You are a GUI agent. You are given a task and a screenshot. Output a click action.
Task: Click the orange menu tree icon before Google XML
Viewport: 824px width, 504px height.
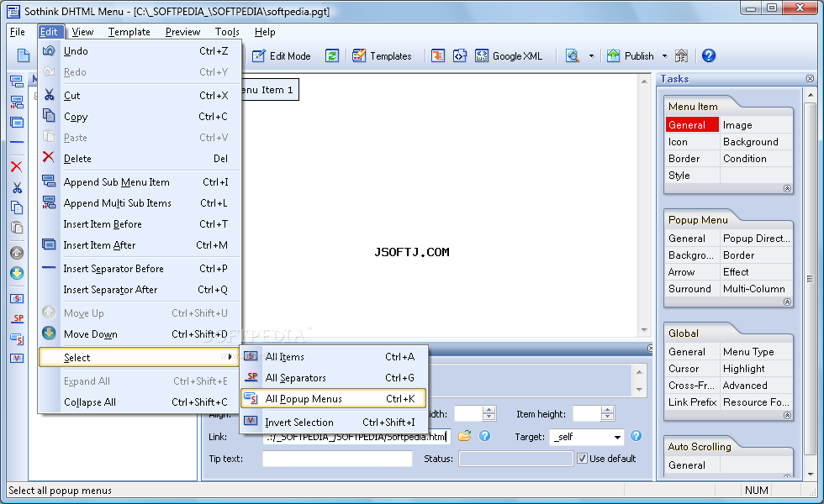[438, 55]
